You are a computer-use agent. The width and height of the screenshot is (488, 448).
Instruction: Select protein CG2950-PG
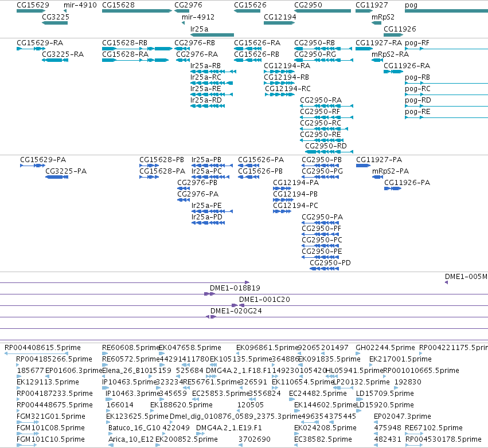[x=320, y=177]
